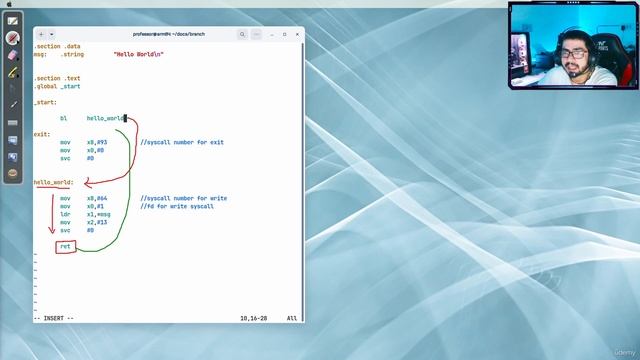Image resolution: width=640 pixels, height=360 pixels.
Task: Click the "-- INSERT --" mode indicator
Action: pyautogui.click(x=53, y=318)
